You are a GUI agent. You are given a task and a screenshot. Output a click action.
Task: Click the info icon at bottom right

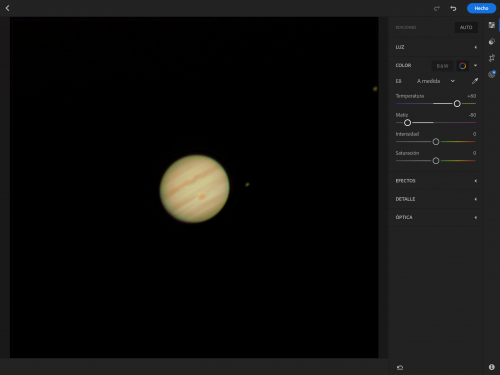tap(492, 367)
